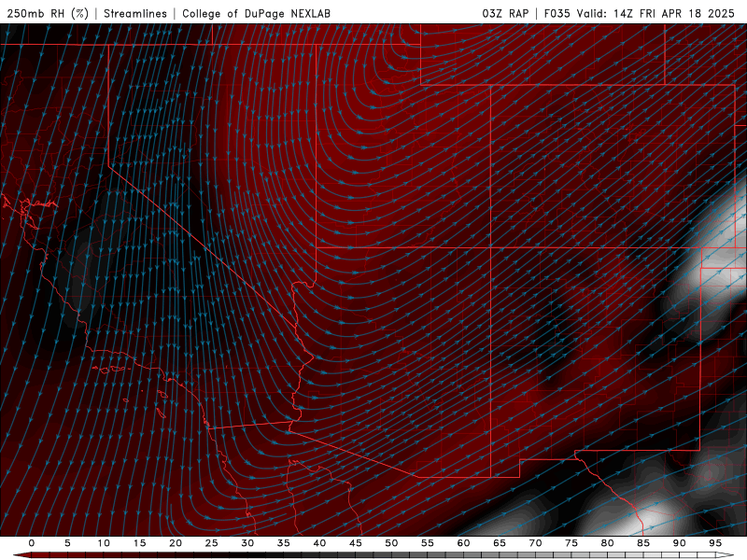Screen dimensions: 747x560
Task: Select the "50" percent legend label
Action: pyautogui.click(x=391, y=543)
